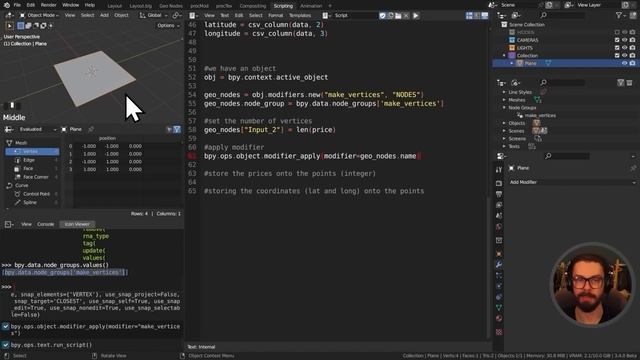Toggle CAMERAS collection exclude checkbox
Image resolution: width=640 pixels, height=360 pixels.
pyautogui.click(x=617, y=40)
